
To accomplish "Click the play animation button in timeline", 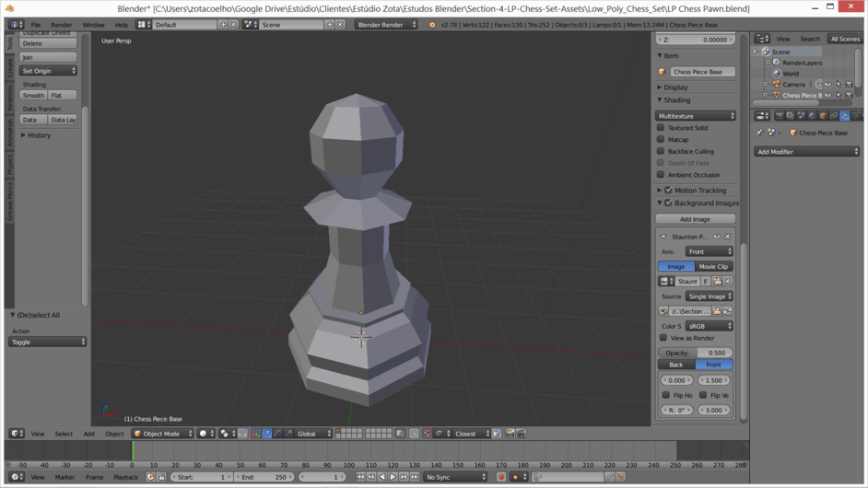I will (x=393, y=477).
